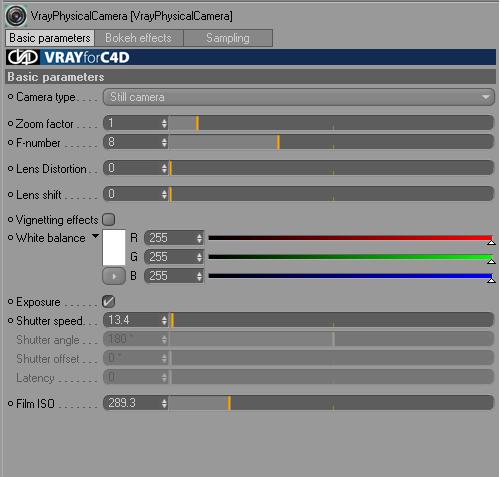
Task: Toggle the Lens shift animation dot
Action: click(x=10, y=194)
